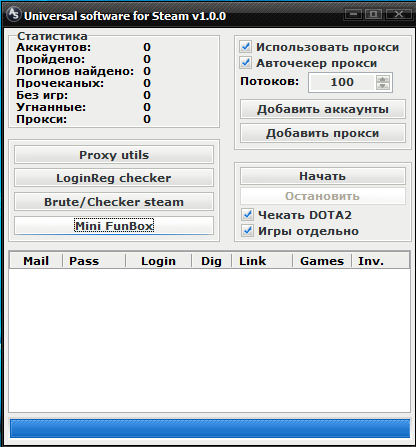416x447 pixels.
Task: Toggle the Авточекер прокси checkbox
Action: (x=246, y=63)
